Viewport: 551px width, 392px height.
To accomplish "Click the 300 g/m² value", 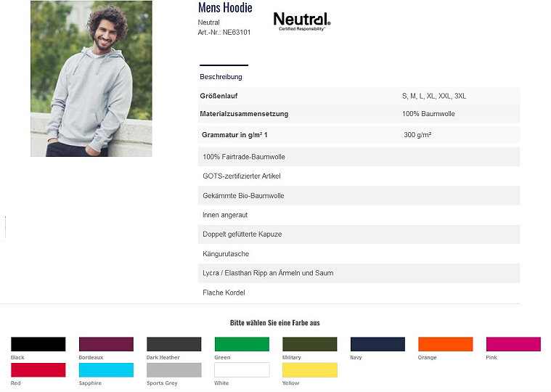I will pyautogui.click(x=417, y=135).
